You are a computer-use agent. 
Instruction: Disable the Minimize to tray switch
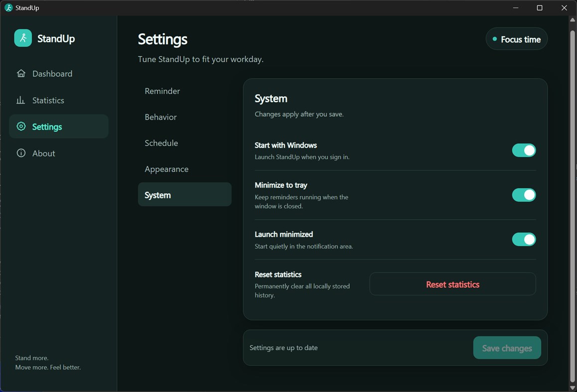point(524,195)
